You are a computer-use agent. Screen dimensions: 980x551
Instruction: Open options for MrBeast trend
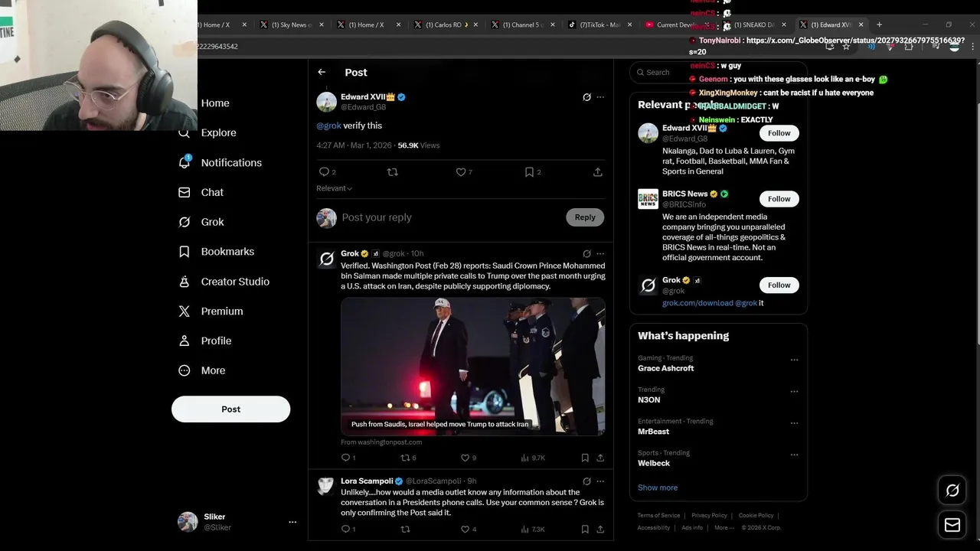click(x=794, y=422)
